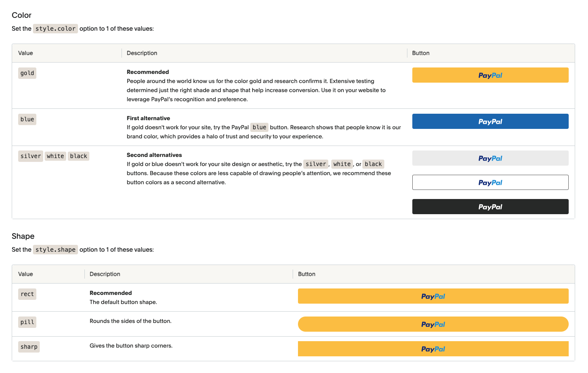The height and width of the screenshot is (373, 588).
Task: Select the 'black' value code tag in Value column
Action: coord(78,156)
